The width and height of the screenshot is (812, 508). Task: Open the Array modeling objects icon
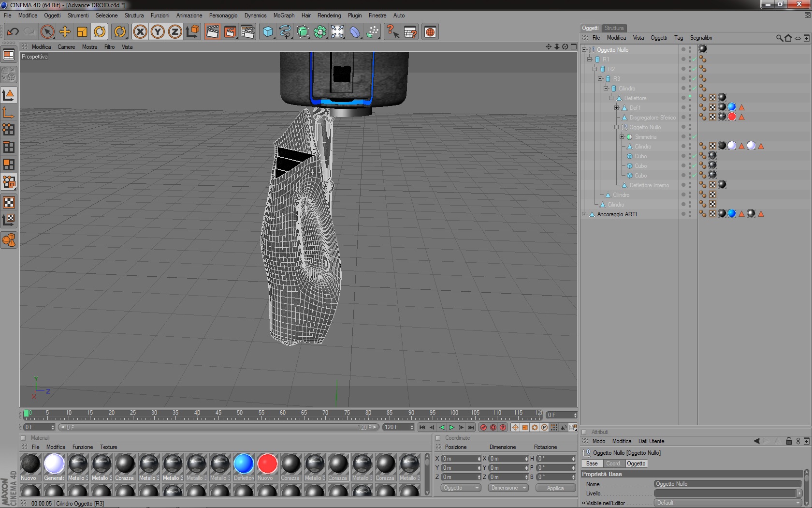point(320,32)
